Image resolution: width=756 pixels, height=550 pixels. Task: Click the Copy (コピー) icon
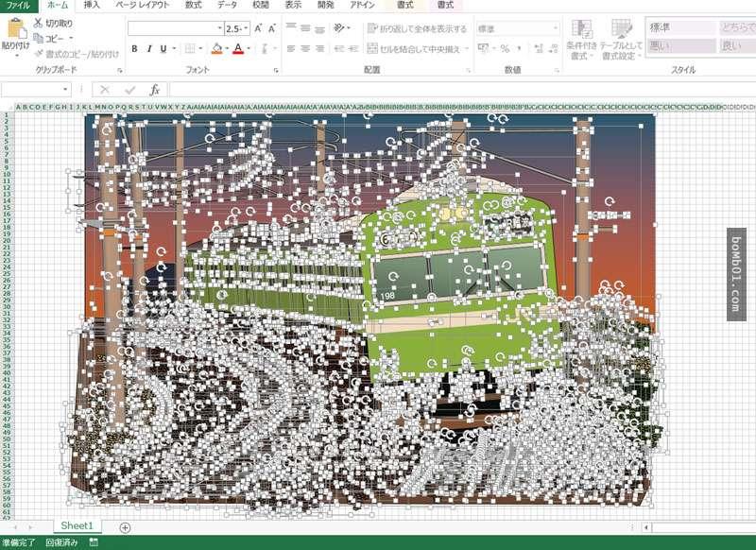[38, 38]
